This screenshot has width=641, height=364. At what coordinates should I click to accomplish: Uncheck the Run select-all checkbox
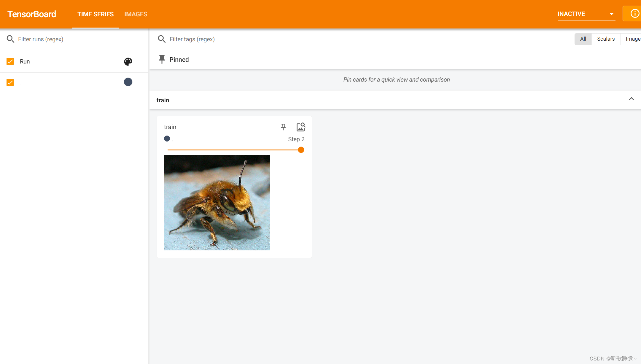tap(10, 61)
